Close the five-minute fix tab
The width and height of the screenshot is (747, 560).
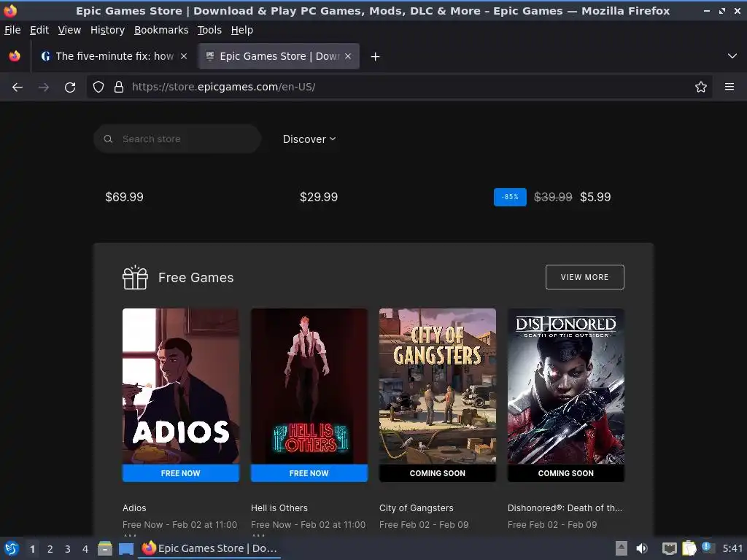point(184,56)
